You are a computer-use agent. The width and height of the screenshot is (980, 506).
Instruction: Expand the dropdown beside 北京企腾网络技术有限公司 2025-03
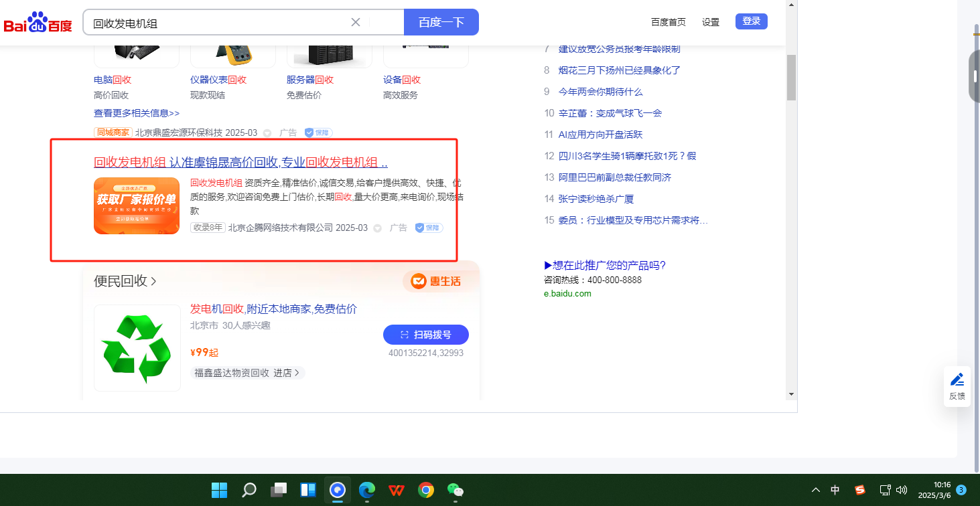(377, 228)
